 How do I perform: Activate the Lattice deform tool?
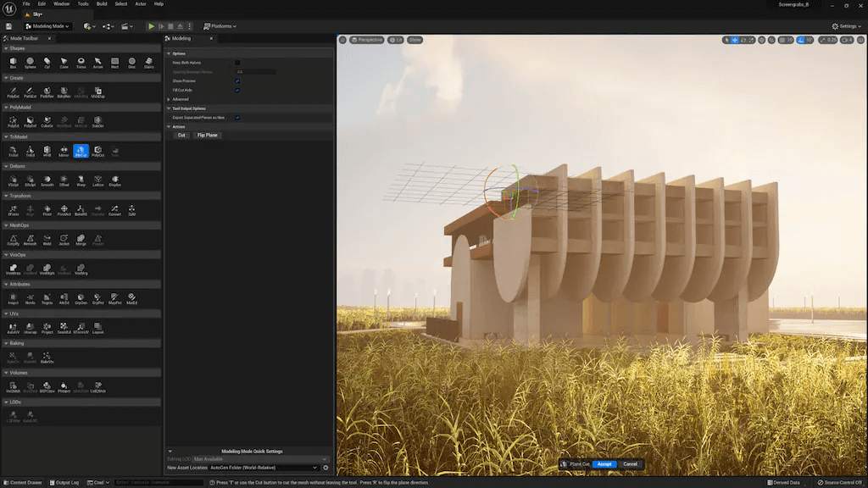pos(97,180)
